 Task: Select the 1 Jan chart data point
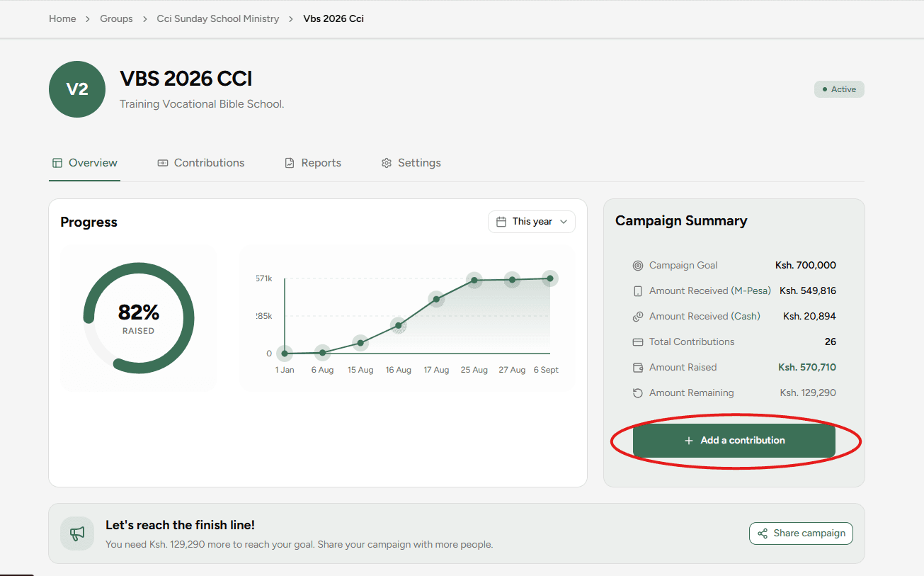tap(285, 353)
